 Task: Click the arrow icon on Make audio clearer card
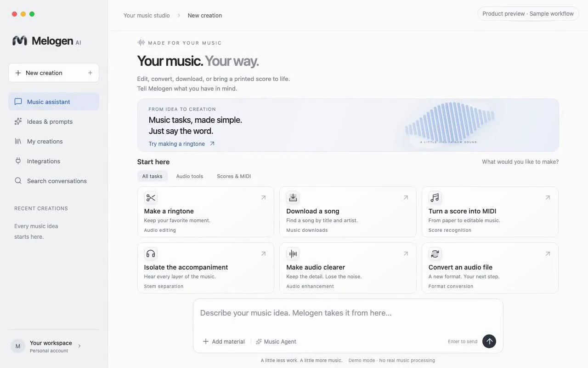(x=406, y=254)
